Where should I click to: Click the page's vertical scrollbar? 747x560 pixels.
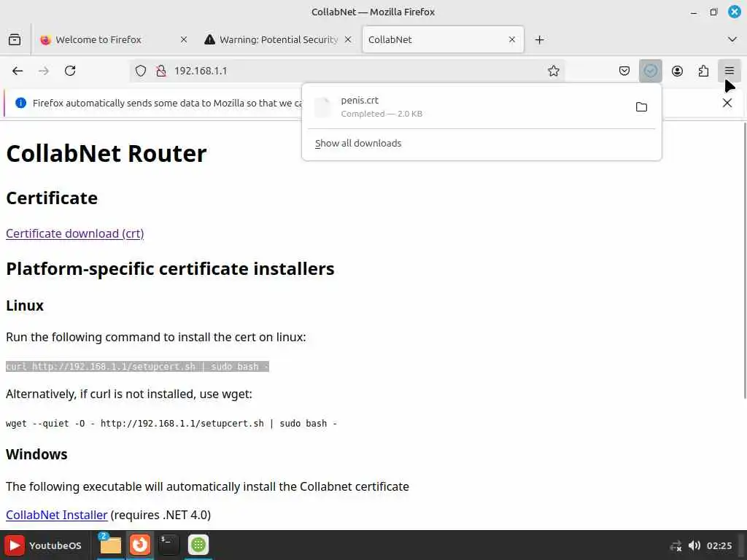(743, 260)
